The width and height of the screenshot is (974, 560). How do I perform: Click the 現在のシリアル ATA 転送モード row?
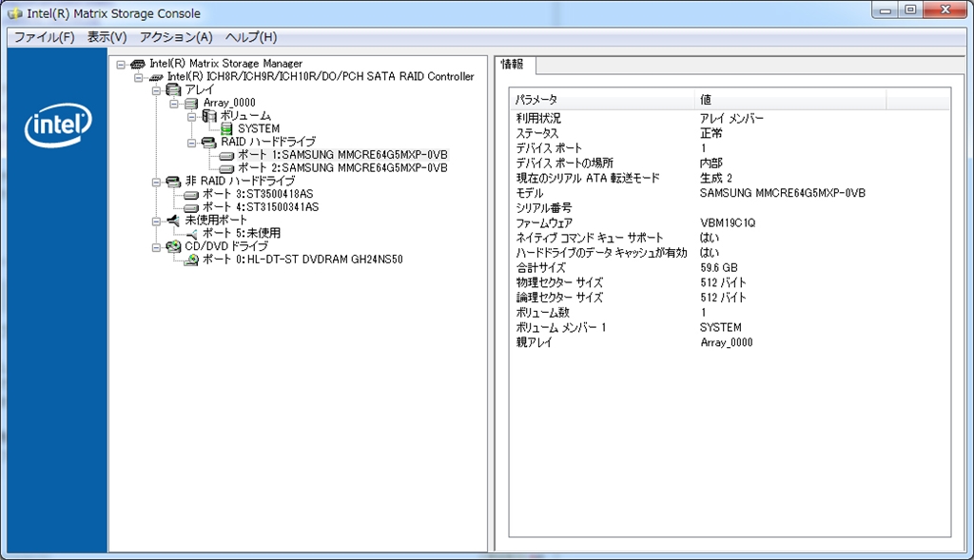[x=730, y=178]
